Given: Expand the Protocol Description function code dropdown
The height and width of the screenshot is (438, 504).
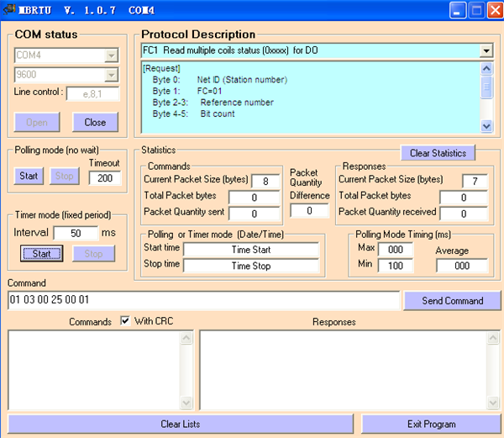Looking at the screenshot, I should pyautogui.click(x=486, y=51).
